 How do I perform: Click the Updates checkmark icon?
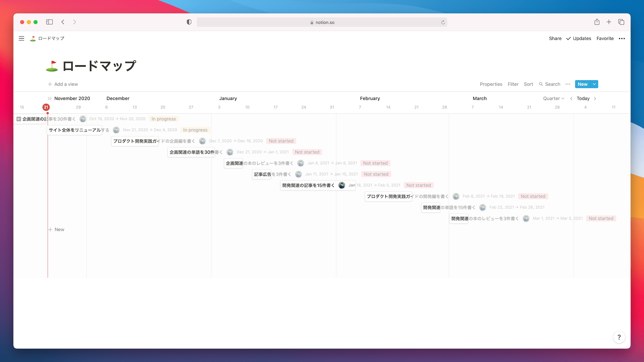[x=568, y=39]
